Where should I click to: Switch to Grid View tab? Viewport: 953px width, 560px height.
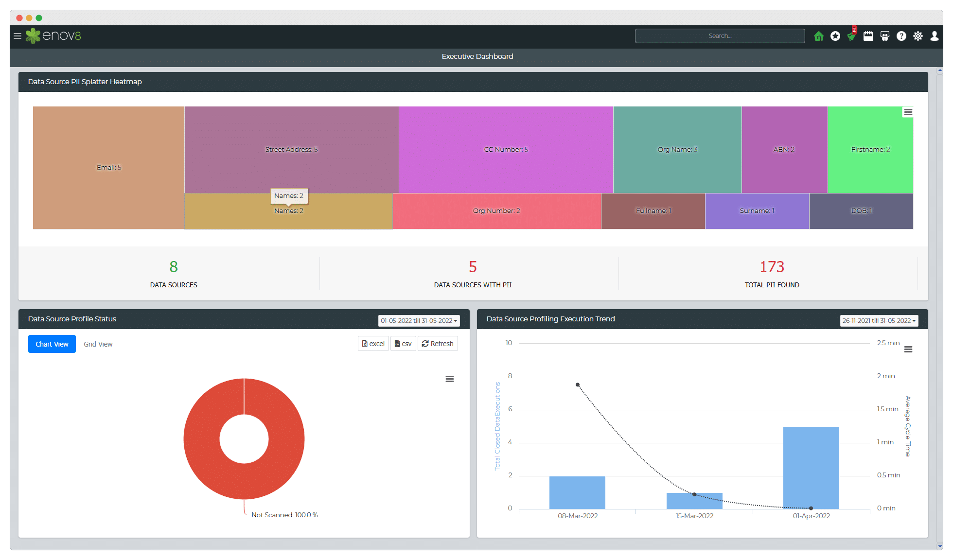point(98,344)
